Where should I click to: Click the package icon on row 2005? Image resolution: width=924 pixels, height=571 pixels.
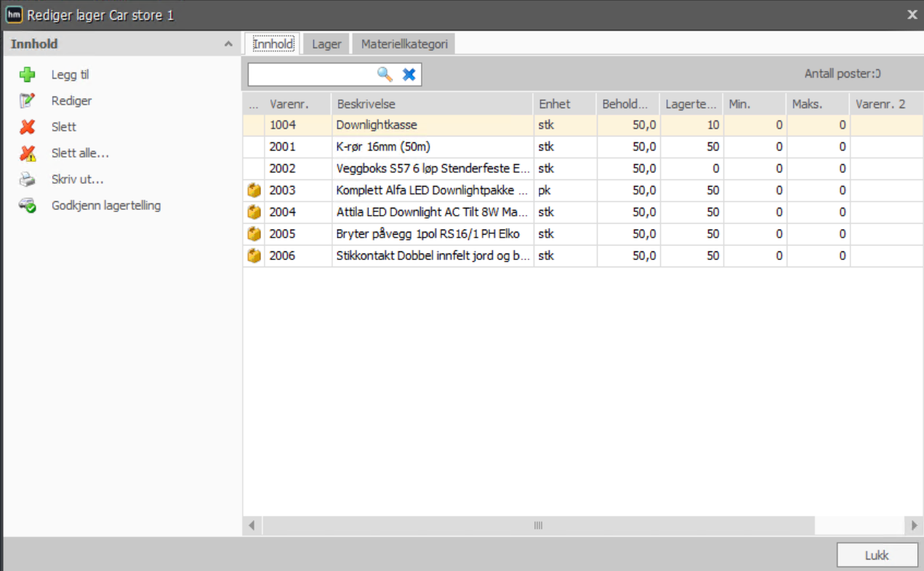click(254, 234)
